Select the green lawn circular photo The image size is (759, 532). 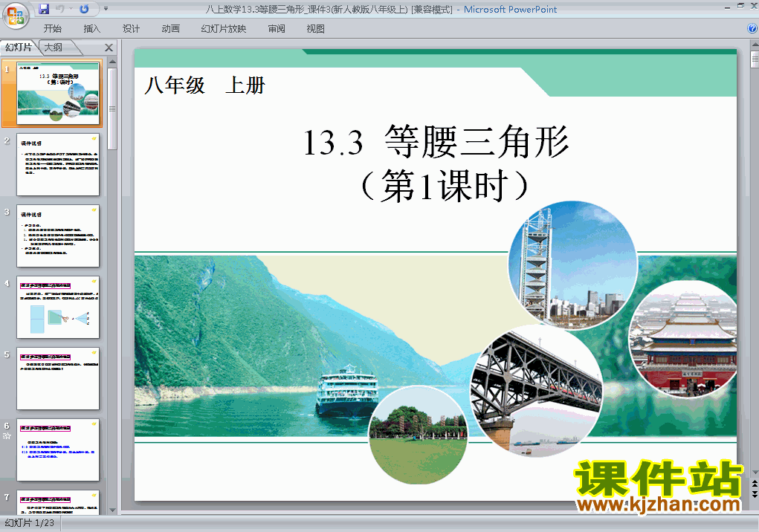(419, 435)
